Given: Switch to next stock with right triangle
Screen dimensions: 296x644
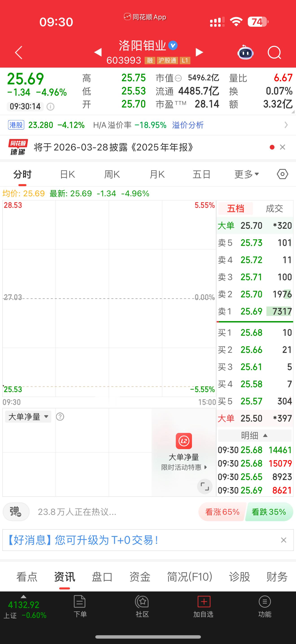Looking at the screenshot, I should click(x=199, y=52).
